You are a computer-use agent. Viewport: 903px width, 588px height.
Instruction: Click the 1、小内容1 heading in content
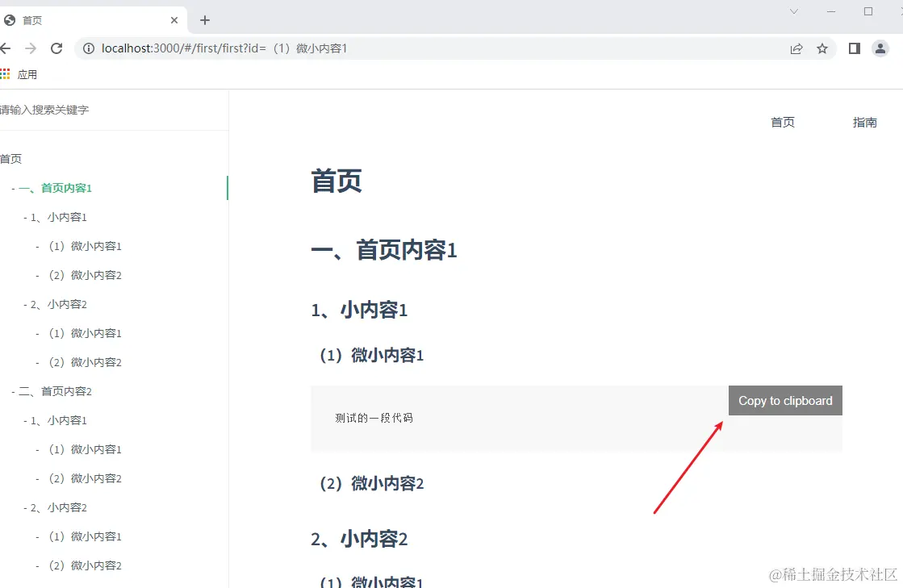359,310
